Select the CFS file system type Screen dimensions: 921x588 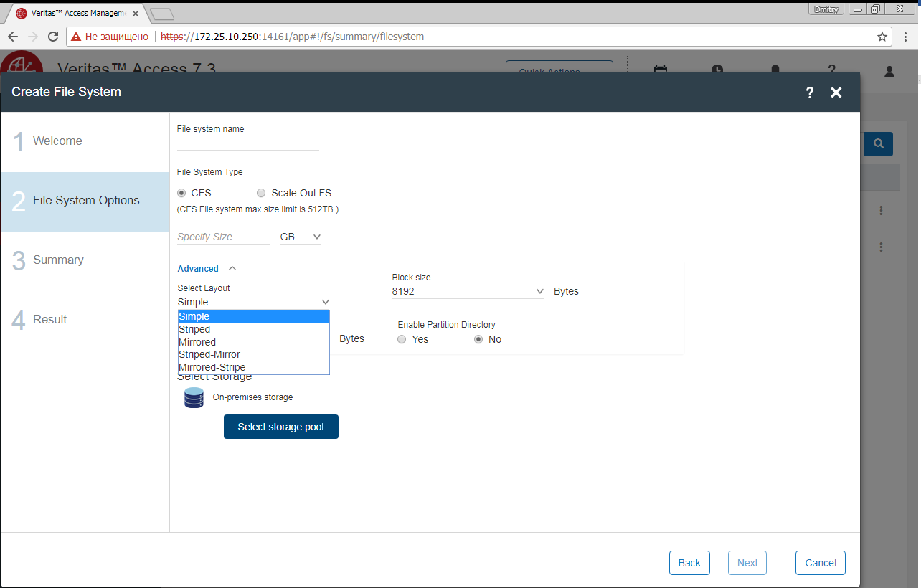pos(181,192)
